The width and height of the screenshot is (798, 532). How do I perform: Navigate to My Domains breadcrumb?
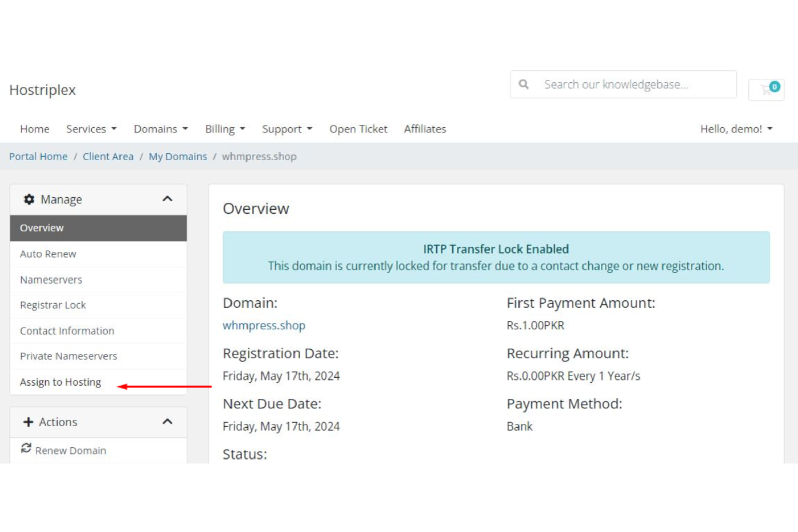click(178, 157)
